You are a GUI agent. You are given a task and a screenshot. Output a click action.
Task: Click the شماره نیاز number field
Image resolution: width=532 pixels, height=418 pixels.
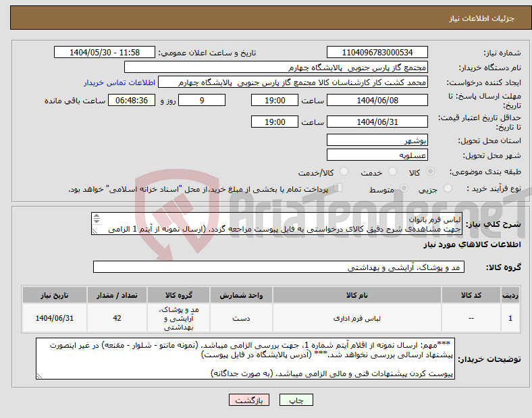pyautogui.click(x=377, y=53)
